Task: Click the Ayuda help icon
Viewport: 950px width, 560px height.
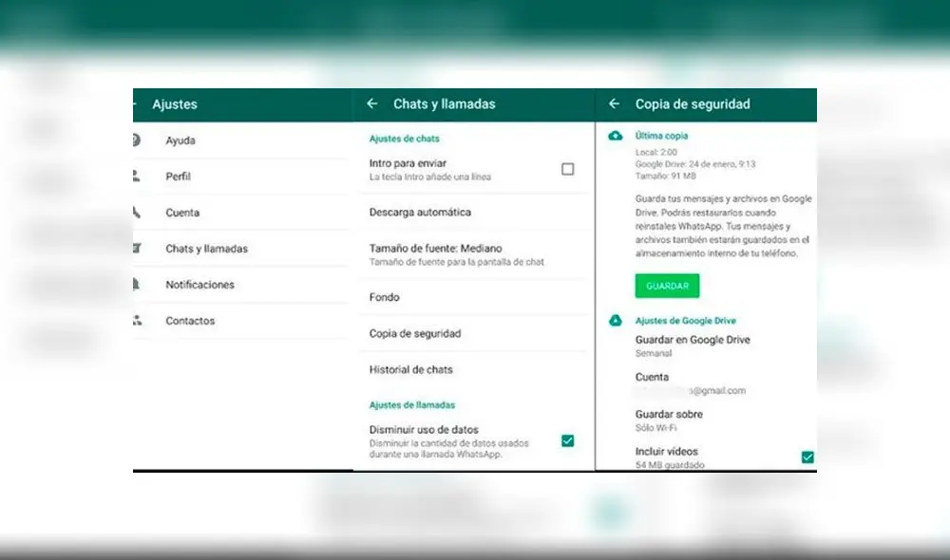Action: (138, 140)
